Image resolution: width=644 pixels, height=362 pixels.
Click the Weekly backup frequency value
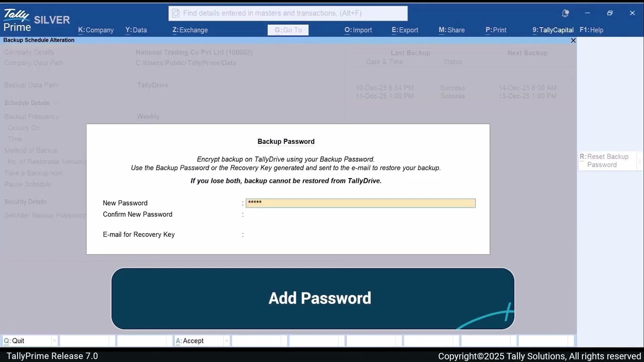tap(148, 116)
